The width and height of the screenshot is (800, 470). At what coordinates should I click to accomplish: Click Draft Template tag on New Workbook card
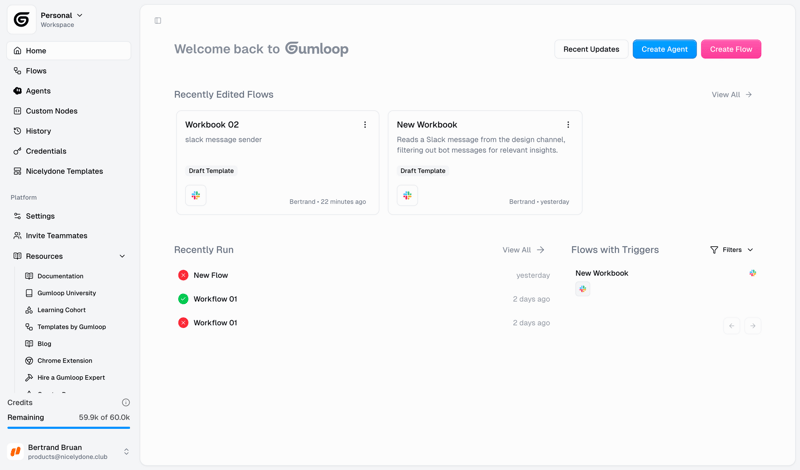coord(423,170)
